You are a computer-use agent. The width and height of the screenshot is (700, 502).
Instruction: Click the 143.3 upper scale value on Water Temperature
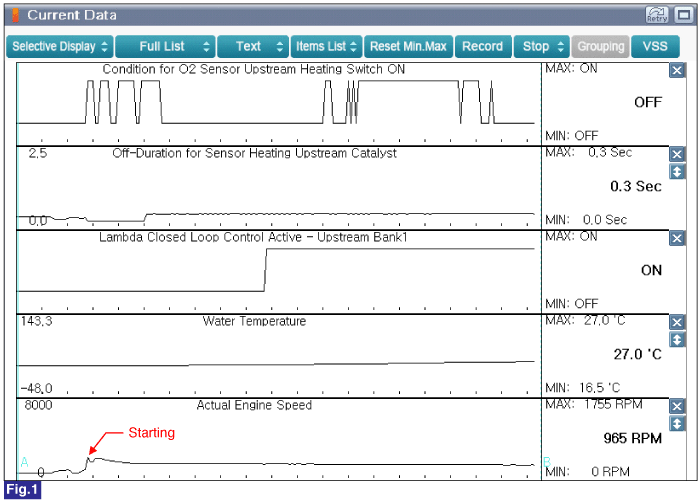click(37, 321)
